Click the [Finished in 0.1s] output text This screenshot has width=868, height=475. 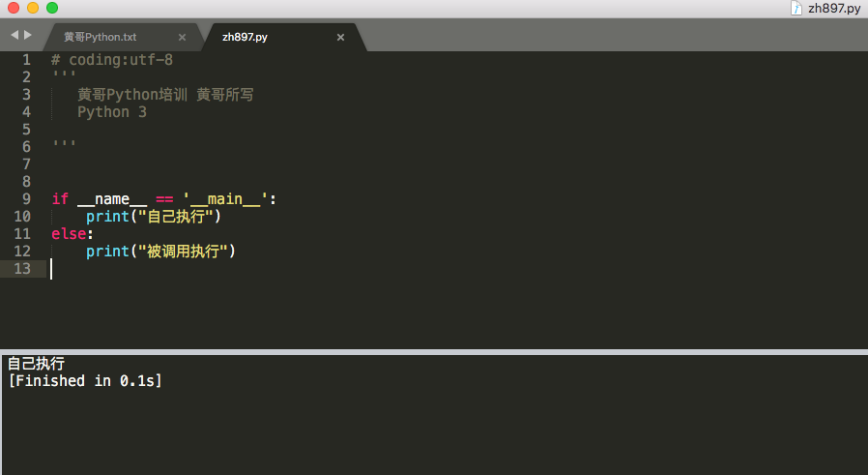pos(85,381)
